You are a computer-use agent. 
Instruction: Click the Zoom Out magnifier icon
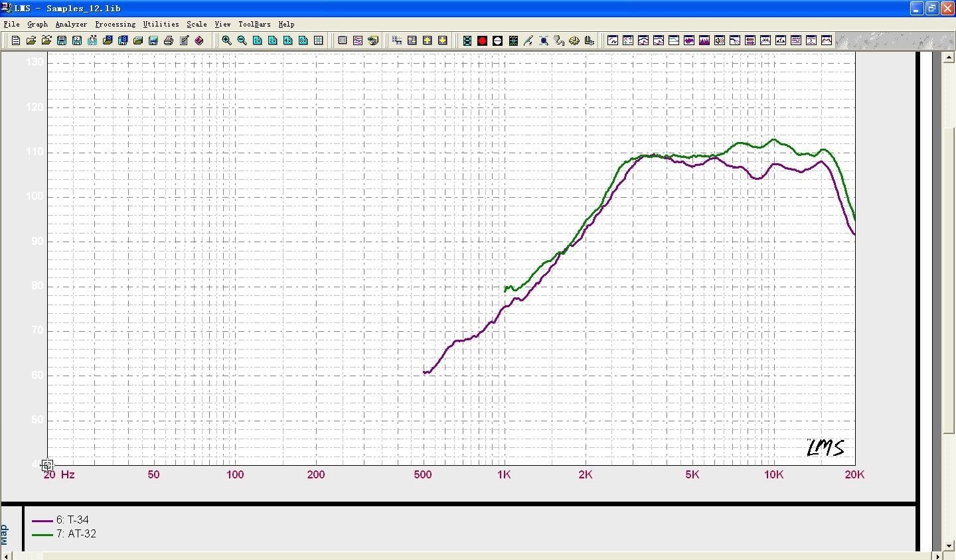(242, 40)
